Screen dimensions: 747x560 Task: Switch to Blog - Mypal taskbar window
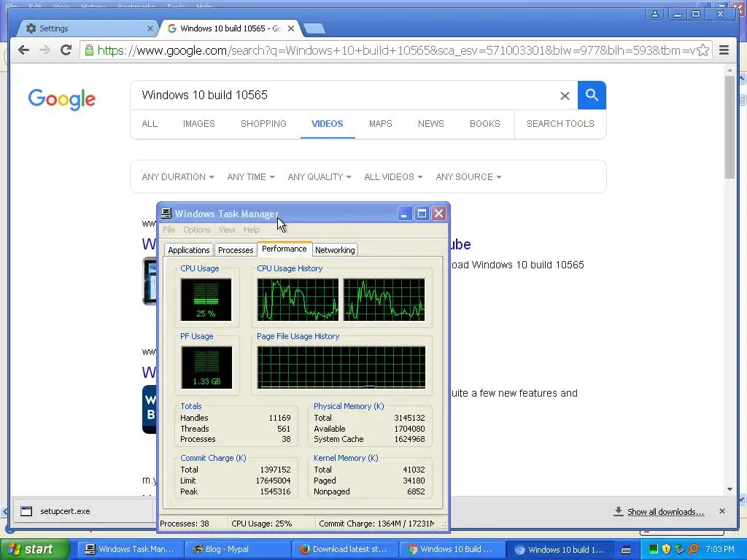tap(236, 550)
